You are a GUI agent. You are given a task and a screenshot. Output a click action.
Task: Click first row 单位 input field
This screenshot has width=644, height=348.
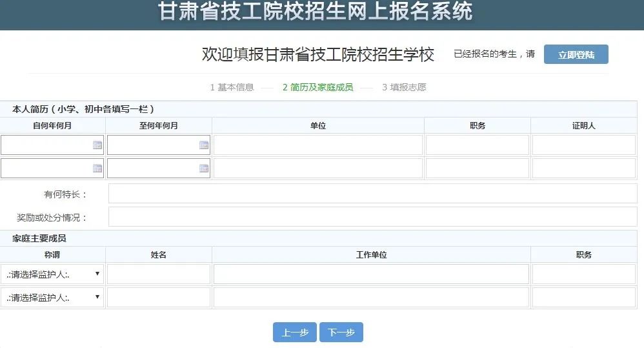pyautogui.click(x=318, y=145)
